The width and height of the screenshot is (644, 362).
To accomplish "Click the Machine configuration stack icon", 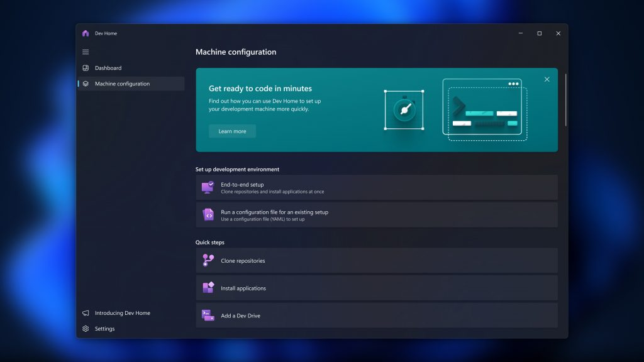I will pyautogui.click(x=85, y=84).
